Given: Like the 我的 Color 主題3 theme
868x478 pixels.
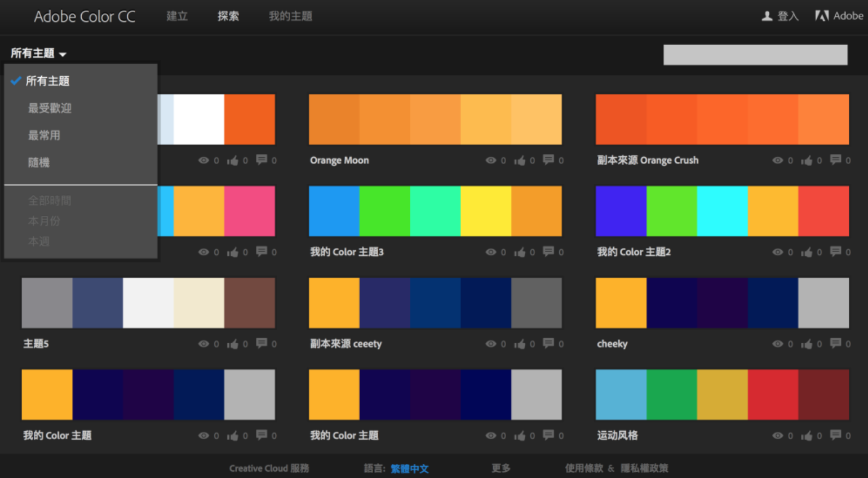Looking at the screenshot, I should (x=520, y=253).
